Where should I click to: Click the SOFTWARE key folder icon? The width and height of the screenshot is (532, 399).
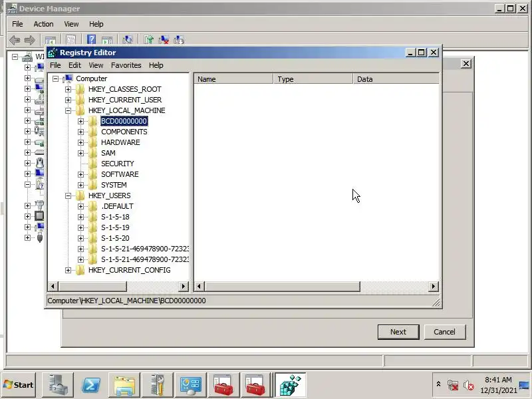pos(92,174)
